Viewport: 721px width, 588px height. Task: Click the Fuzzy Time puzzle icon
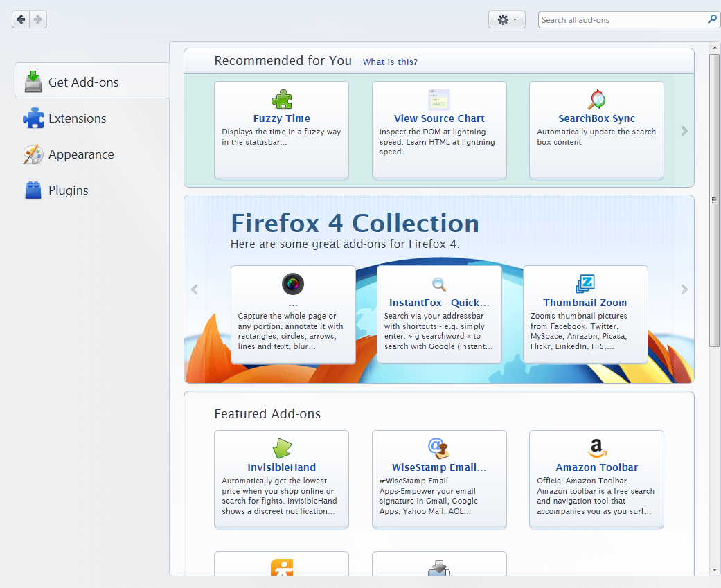click(281, 99)
